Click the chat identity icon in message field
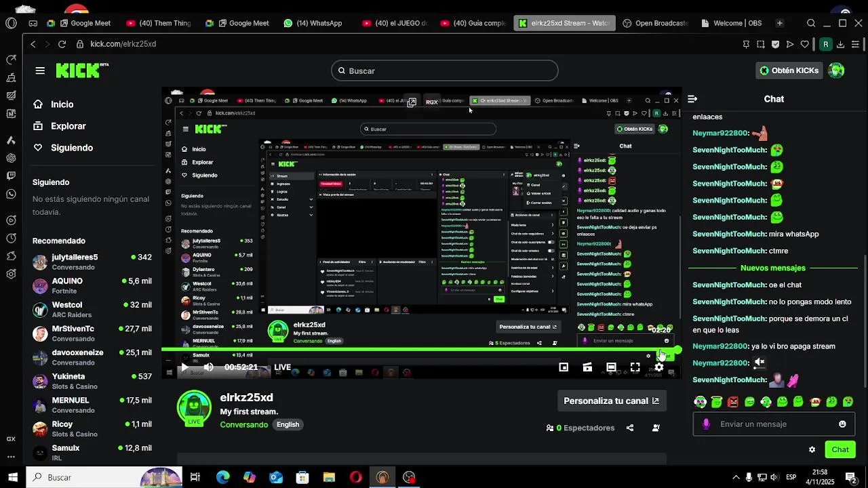 point(706,424)
